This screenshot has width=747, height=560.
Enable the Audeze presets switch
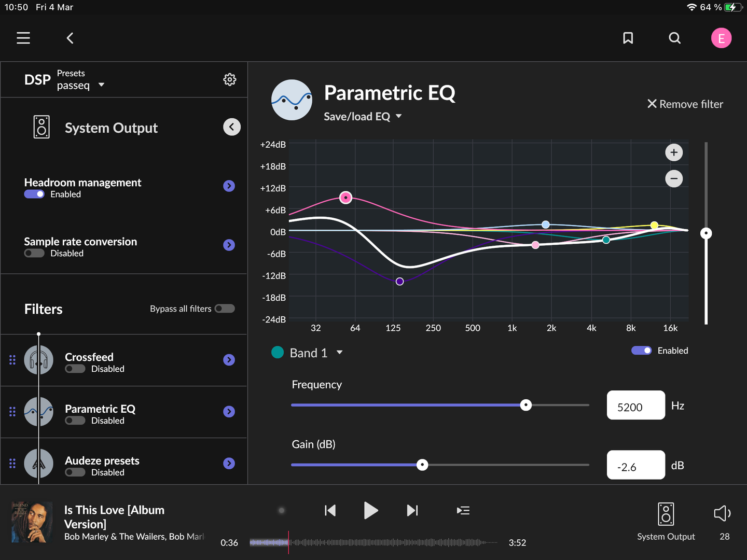pyautogui.click(x=75, y=472)
